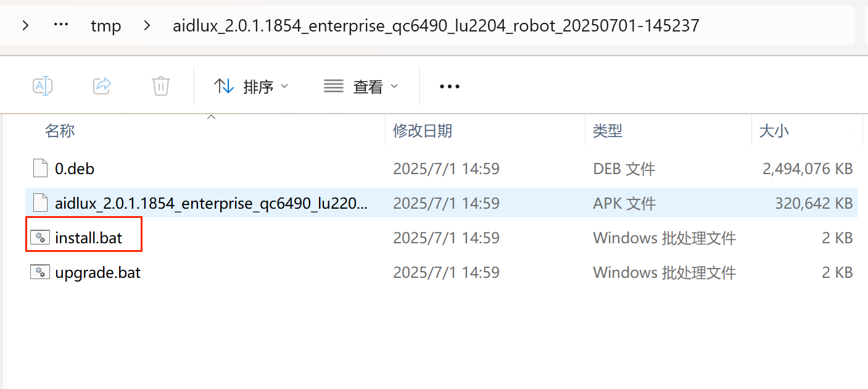Select the upgrade.bat file
Screen dimensions: 868x389
coord(97,272)
